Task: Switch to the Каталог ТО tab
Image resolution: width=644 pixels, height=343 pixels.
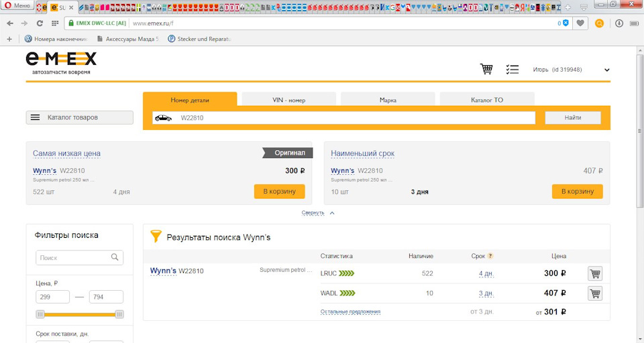Action: (x=487, y=100)
